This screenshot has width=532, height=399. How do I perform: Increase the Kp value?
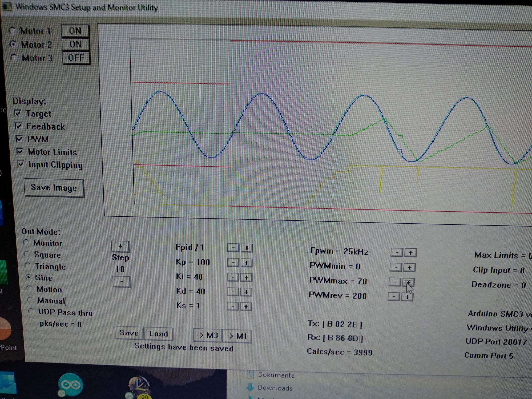tap(247, 263)
